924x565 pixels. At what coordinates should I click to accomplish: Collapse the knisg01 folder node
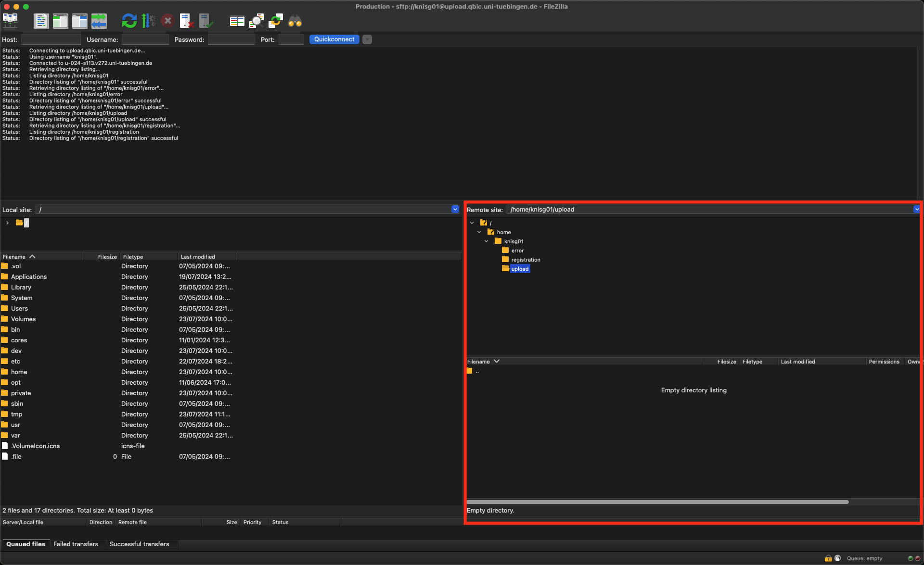tap(487, 241)
